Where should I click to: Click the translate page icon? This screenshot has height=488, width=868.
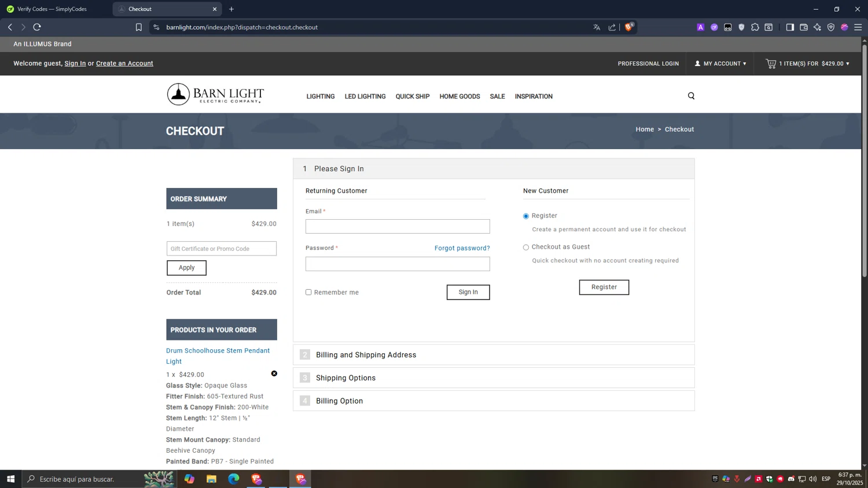pyautogui.click(x=597, y=27)
